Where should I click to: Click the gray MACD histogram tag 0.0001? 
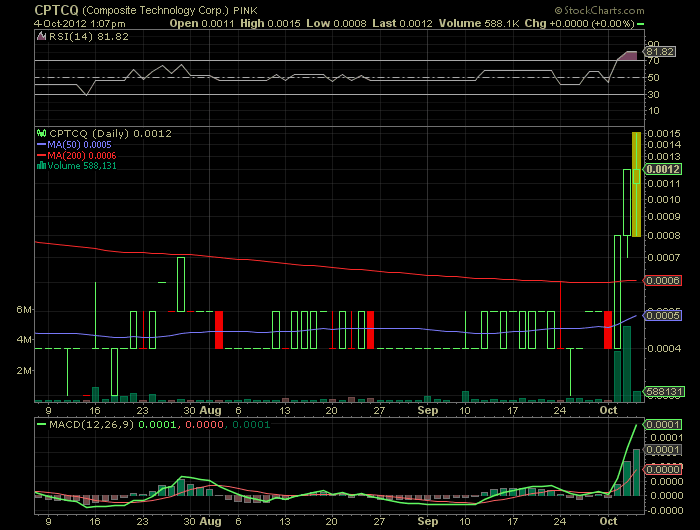(663, 450)
